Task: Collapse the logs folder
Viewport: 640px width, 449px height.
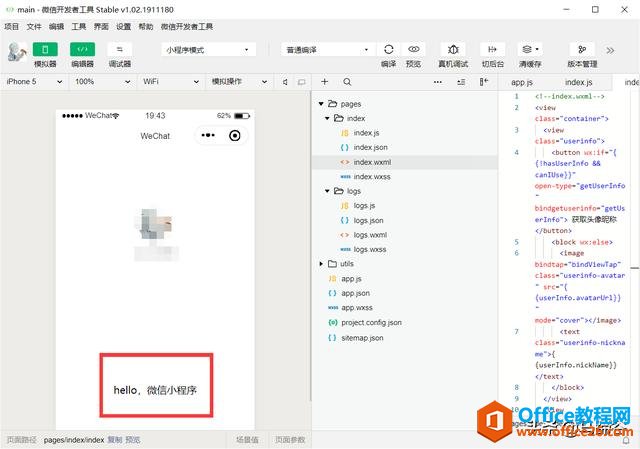Action: click(x=327, y=191)
